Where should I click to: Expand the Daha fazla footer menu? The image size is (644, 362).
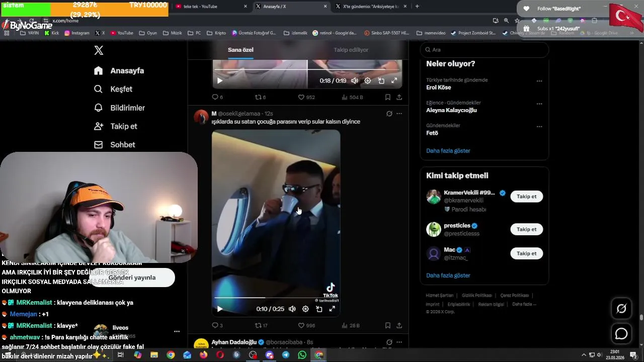click(524, 304)
